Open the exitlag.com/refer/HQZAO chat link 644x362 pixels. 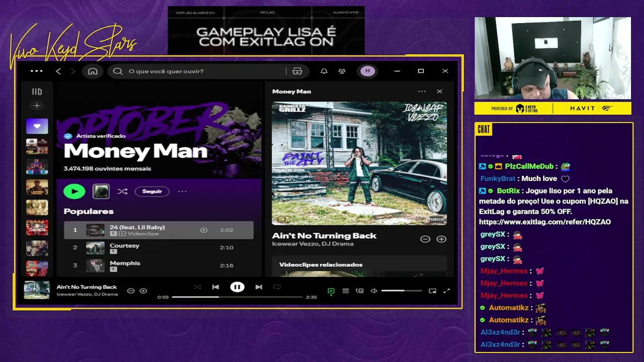click(x=545, y=222)
